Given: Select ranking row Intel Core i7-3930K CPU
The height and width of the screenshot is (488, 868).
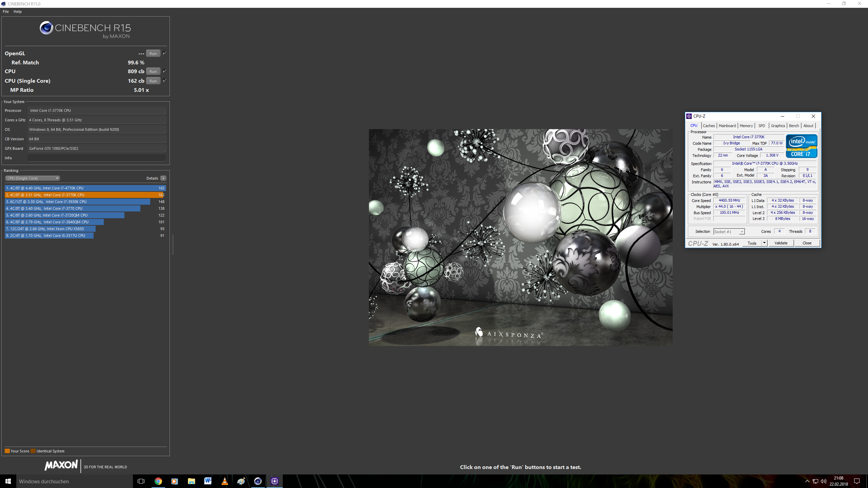Looking at the screenshot, I should point(85,202).
